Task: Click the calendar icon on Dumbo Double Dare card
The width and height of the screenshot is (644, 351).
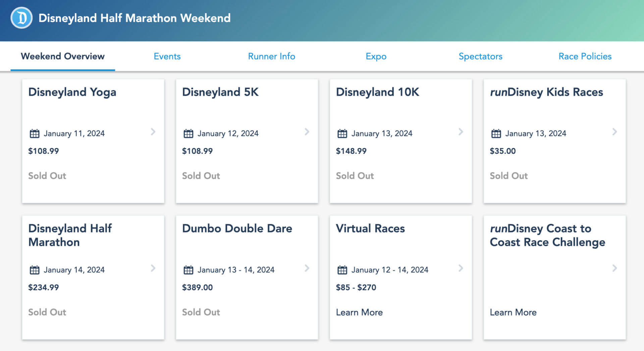Action: (189, 270)
